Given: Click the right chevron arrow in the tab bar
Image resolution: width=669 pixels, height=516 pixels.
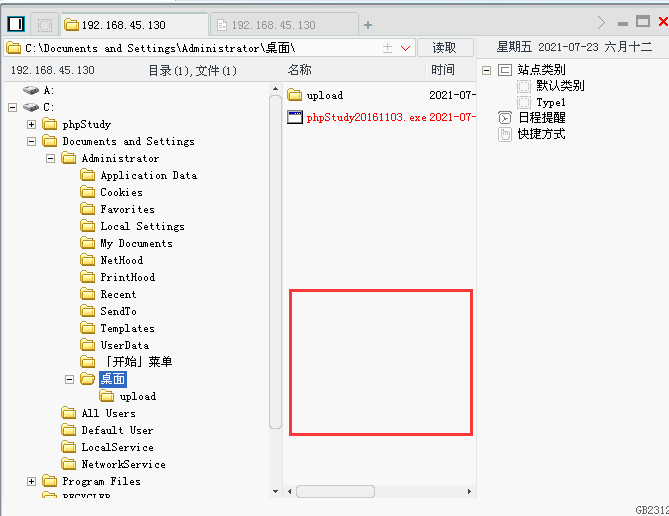Looking at the screenshot, I should pyautogui.click(x=601, y=22).
